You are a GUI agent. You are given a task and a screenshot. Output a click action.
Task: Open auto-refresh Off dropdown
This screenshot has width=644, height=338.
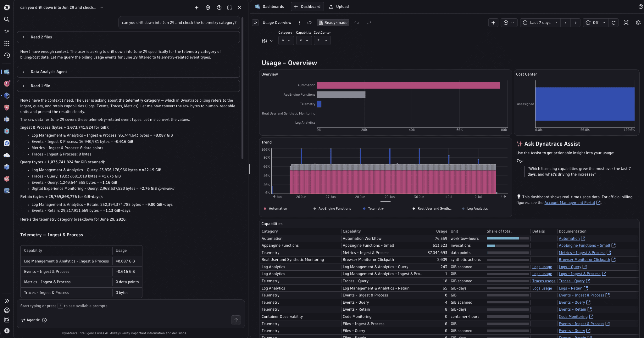pos(596,23)
